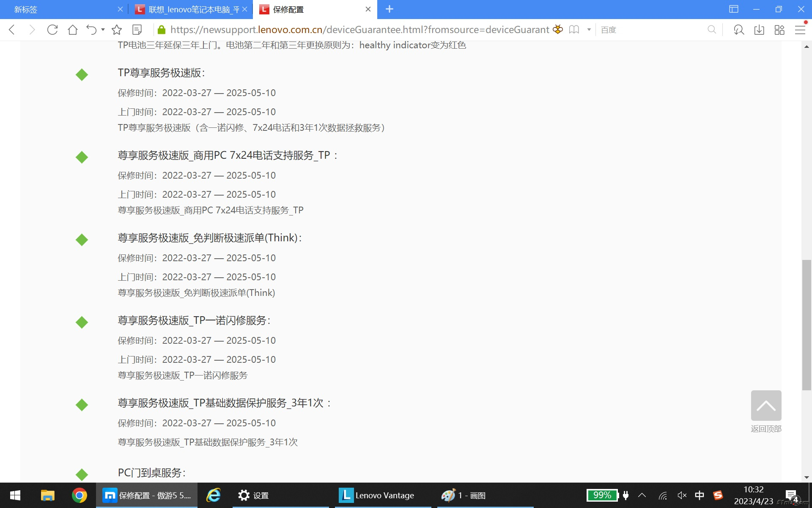Close the 保修配置 tab
This screenshot has width=812, height=508.
tap(368, 9)
